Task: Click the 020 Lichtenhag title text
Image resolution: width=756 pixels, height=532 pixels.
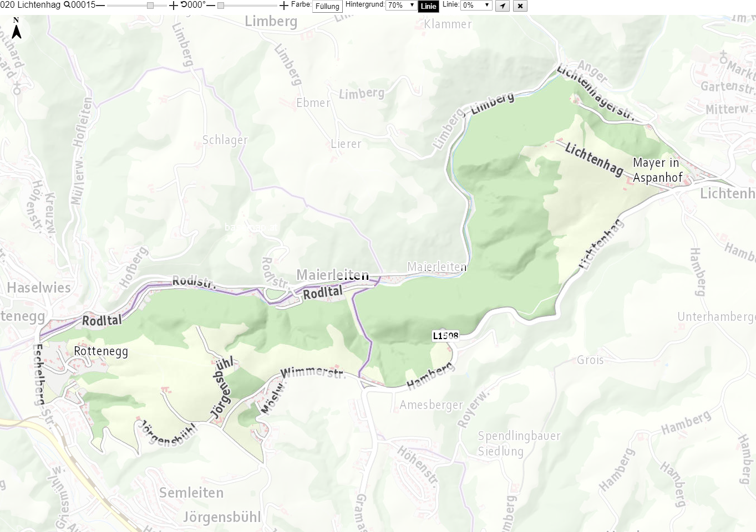Action: point(31,5)
